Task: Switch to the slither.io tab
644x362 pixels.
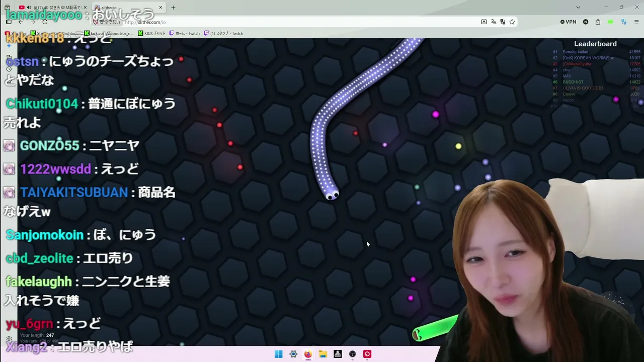Action: tap(129, 8)
